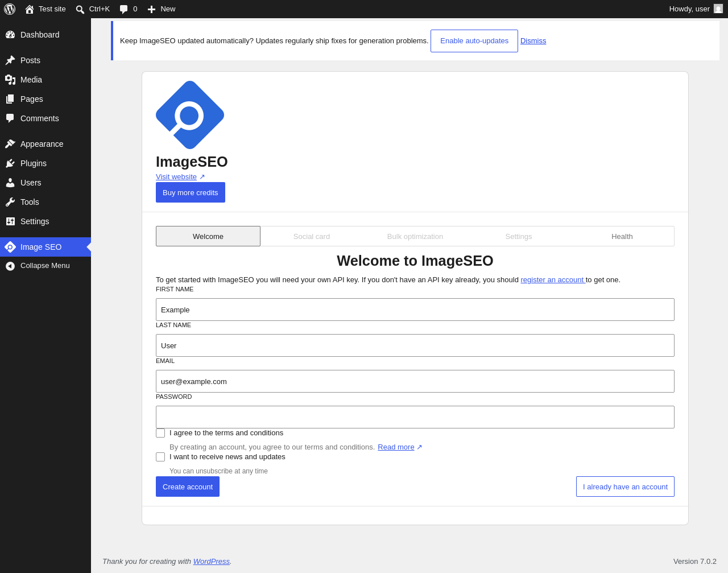Follow the register an account link
Viewport: 728px width, 573px height.
[x=552, y=280]
